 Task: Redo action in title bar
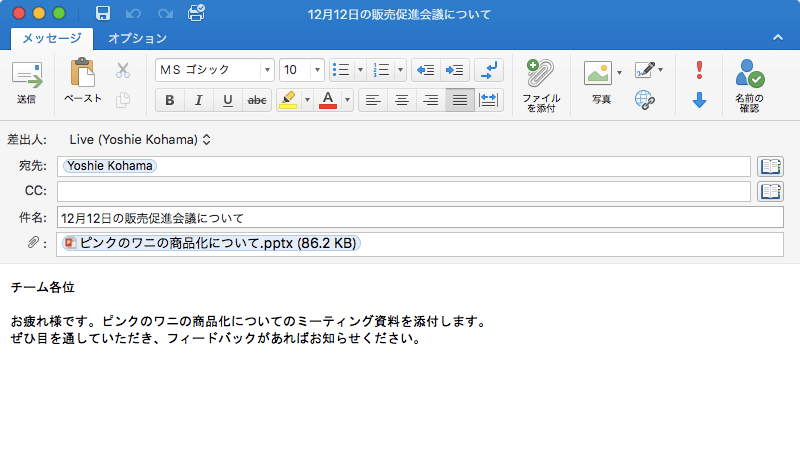(165, 13)
